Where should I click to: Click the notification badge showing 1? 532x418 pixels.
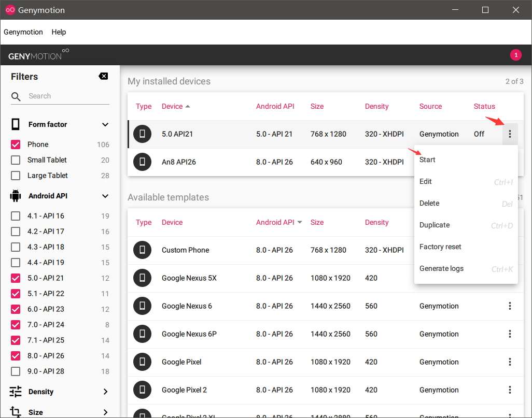(516, 55)
